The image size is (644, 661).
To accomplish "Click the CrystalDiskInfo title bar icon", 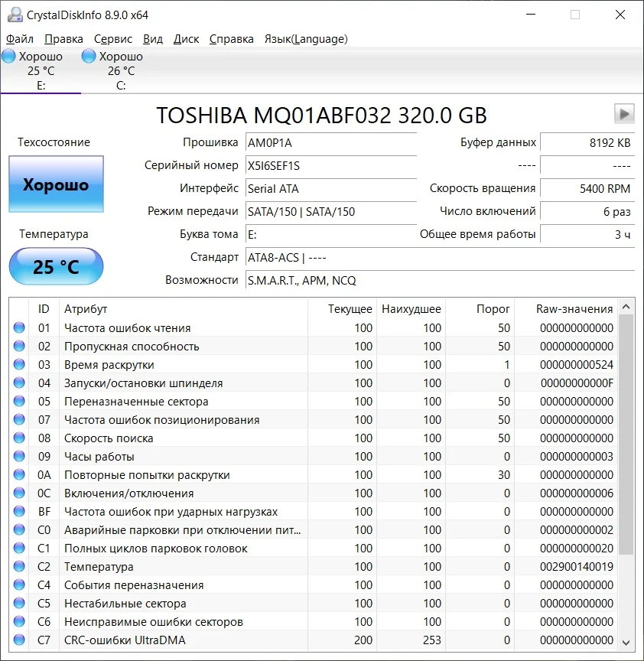I will (15, 15).
